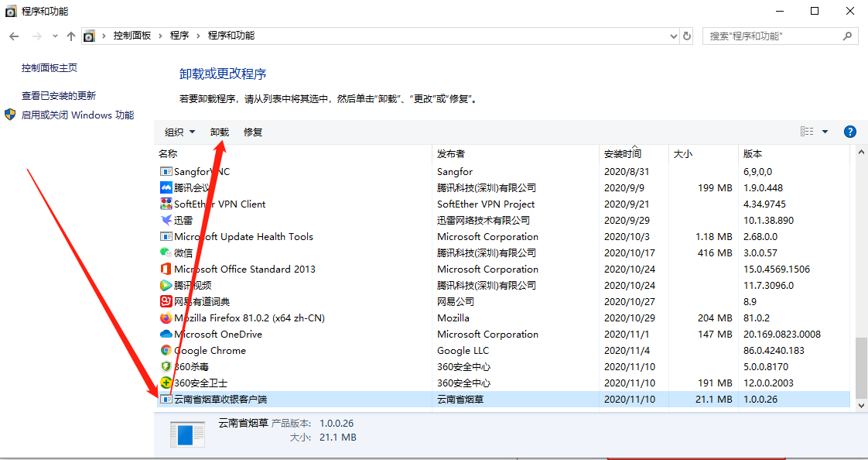The image size is (868, 460).
Task: Open the 组织 dropdown menu
Action: coord(179,132)
